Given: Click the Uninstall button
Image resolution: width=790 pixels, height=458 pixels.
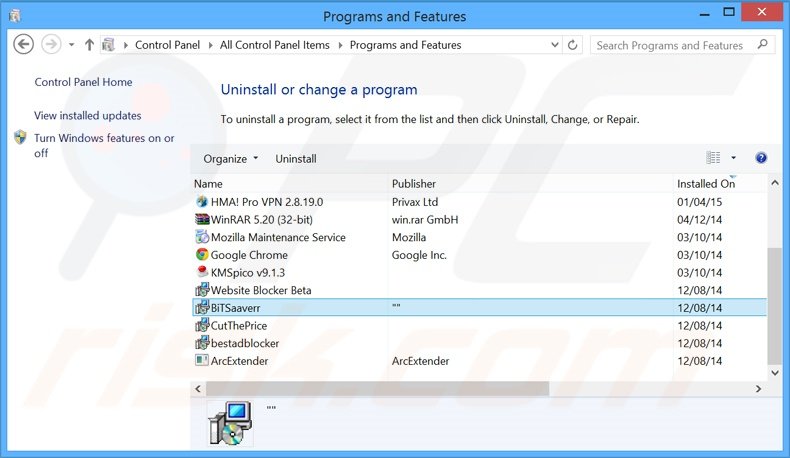Looking at the screenshot, I should click(x=296, y=159).
